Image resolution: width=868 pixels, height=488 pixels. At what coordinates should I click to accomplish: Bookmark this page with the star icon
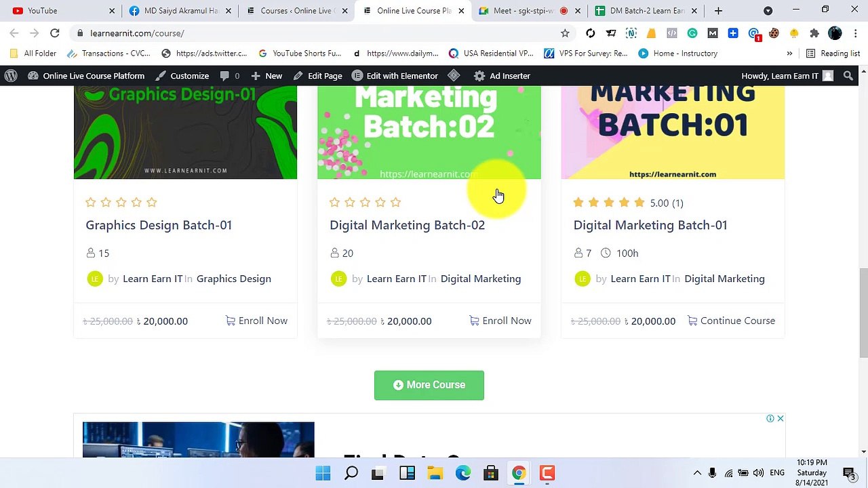(x=565, y=33)
